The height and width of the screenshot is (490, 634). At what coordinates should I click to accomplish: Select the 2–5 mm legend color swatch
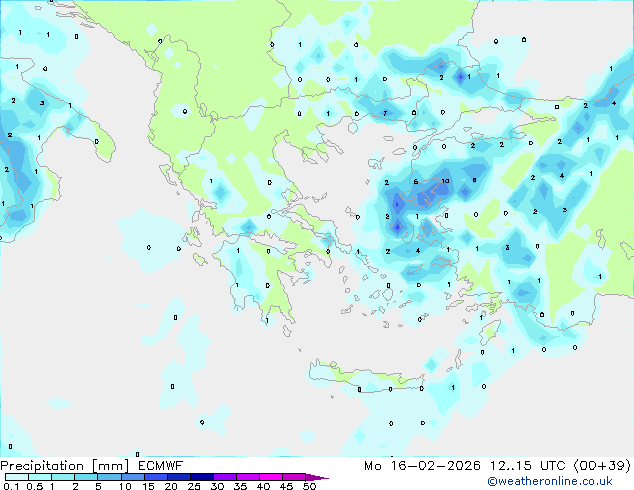(x=86, y=477)
